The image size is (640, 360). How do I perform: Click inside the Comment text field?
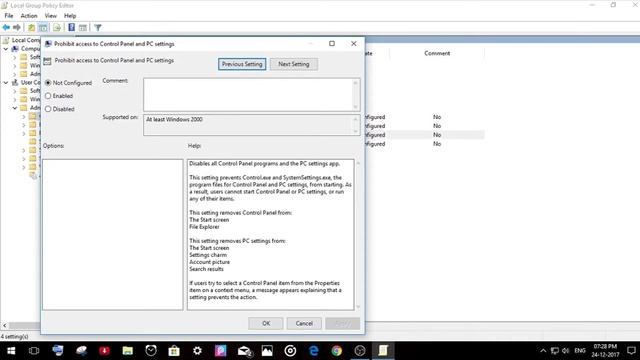[x=248, y=95]
